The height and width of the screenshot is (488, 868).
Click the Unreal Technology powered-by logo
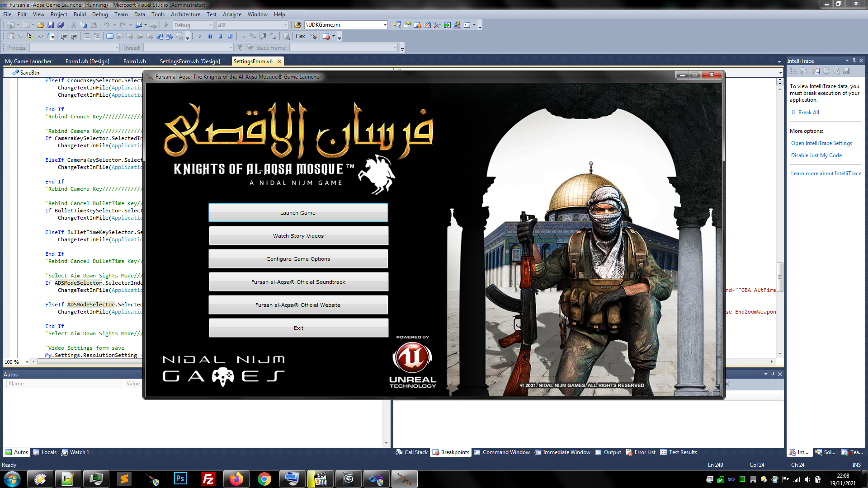click(413, 361)
